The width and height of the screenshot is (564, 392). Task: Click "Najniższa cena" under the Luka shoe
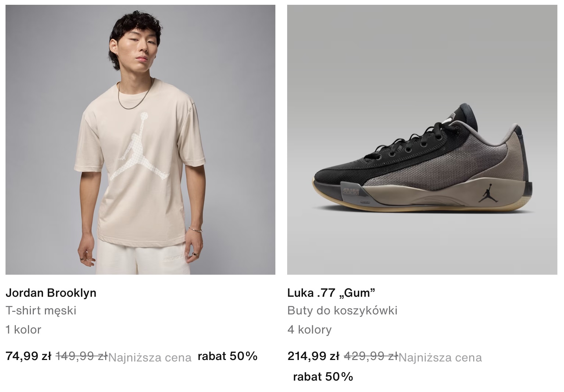440,357
